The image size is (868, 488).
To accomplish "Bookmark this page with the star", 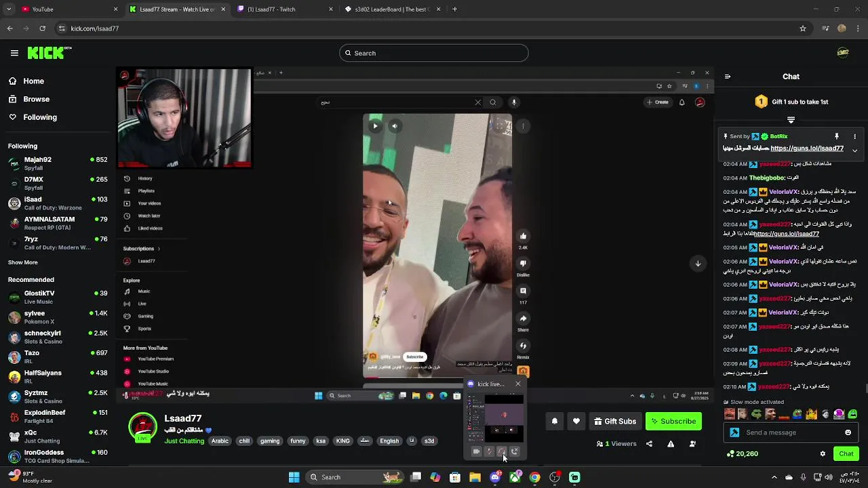I will 803,28.
